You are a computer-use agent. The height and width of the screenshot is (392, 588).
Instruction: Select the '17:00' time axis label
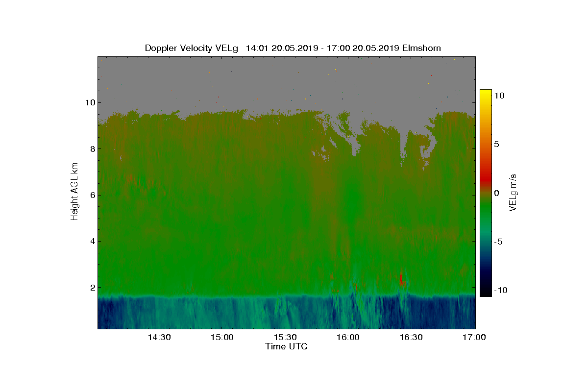click(x=474, y=338)
